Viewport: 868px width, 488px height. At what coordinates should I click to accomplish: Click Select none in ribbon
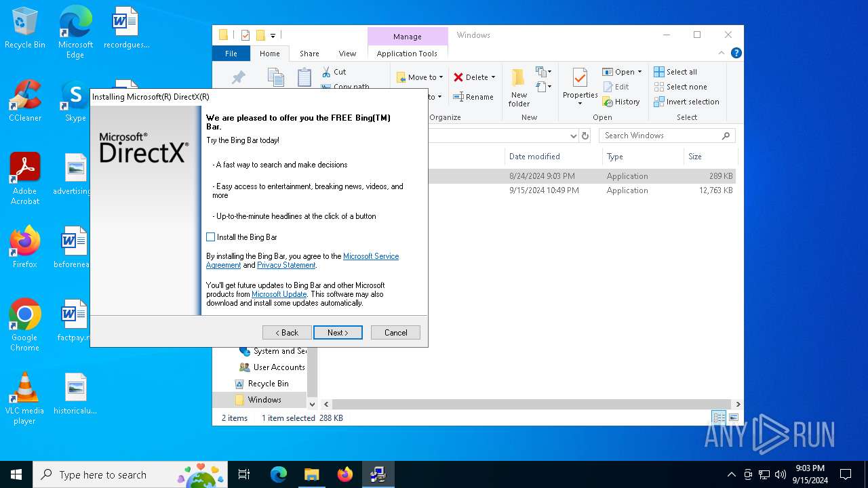(680, 87)
